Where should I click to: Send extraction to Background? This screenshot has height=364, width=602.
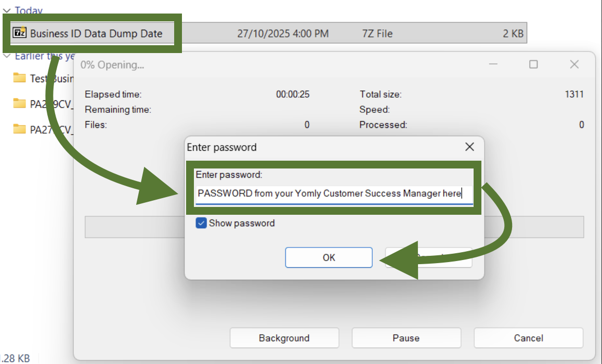pyautogui.click(x=284, y=338)
